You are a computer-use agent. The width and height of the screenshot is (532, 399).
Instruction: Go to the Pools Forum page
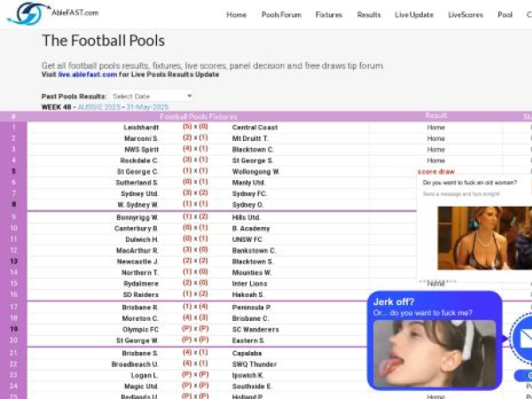tap(281, 15)
